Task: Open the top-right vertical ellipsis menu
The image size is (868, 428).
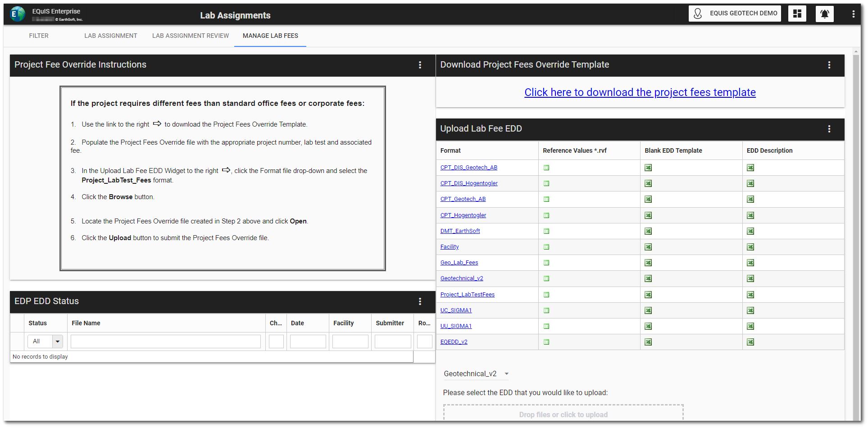Action: (x=853, y=14)
